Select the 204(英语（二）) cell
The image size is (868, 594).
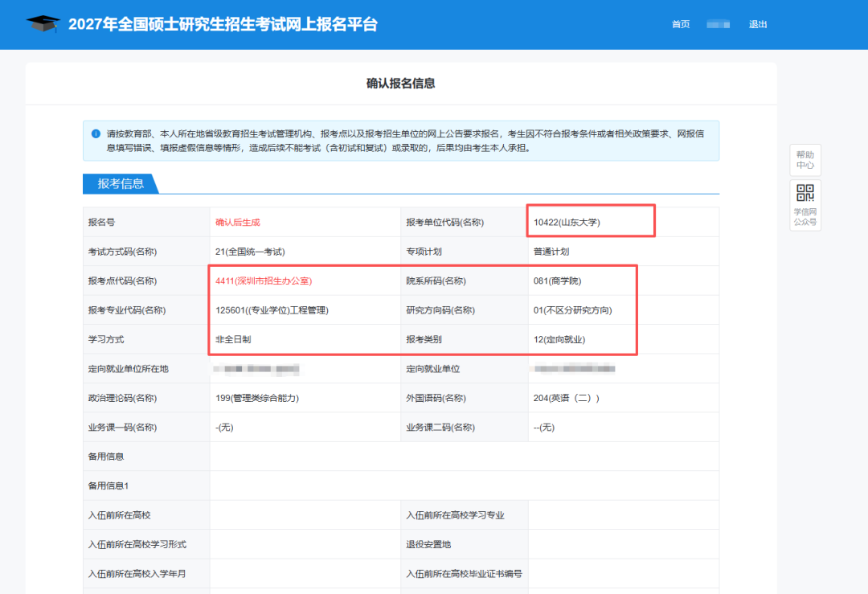click(624, 398)
